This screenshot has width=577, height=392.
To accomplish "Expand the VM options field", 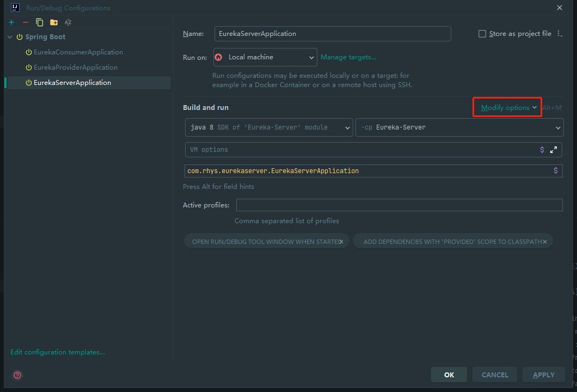I will 554,150.
